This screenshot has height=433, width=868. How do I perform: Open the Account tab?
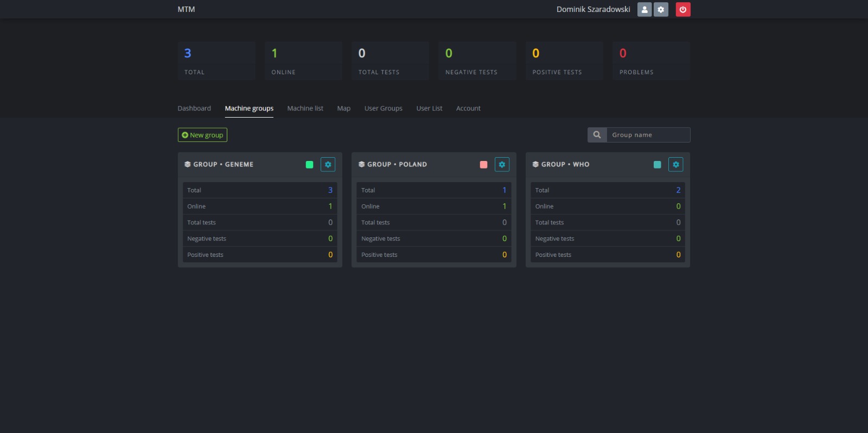click(468, 108)
